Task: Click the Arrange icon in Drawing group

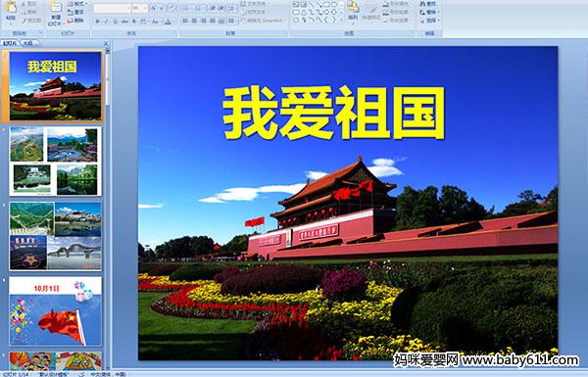Action: click(353, 11)
